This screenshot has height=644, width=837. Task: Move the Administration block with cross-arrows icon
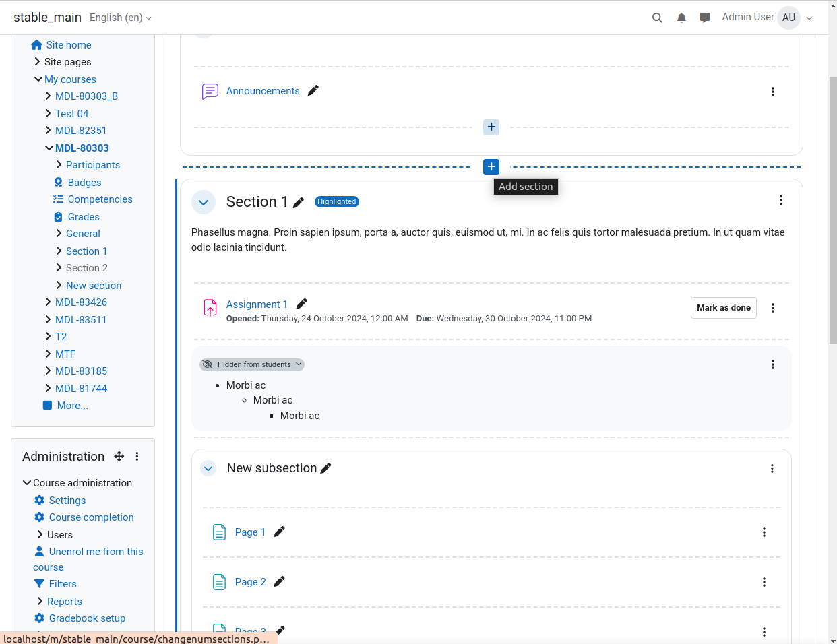[x=119, y=456]
